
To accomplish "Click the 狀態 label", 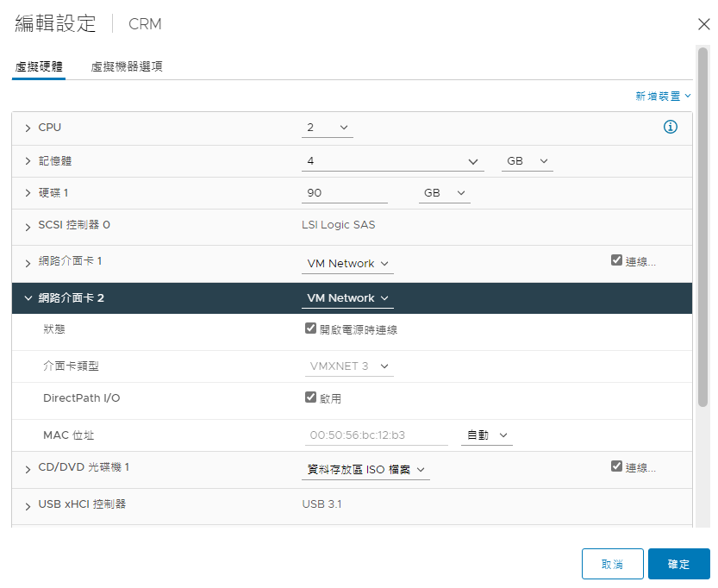I will click(54, 329).
